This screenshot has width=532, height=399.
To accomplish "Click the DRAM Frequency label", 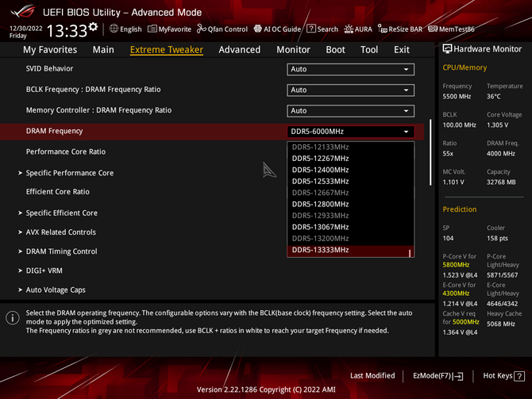I will 54,131.
